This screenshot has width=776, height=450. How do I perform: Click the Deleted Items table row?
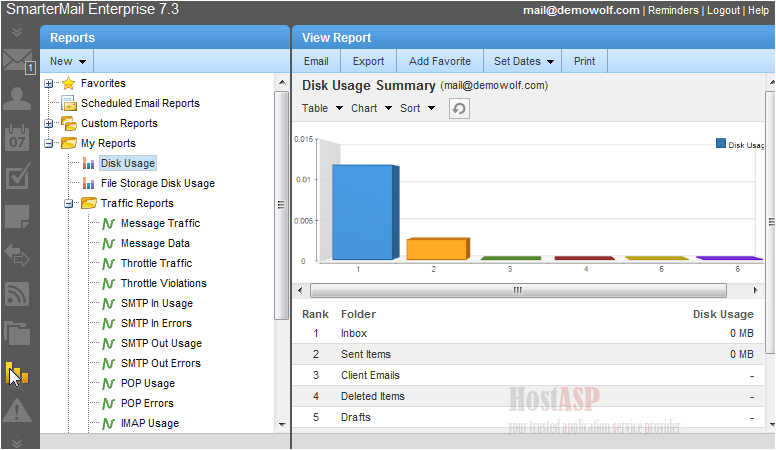[x=528, y=397]
